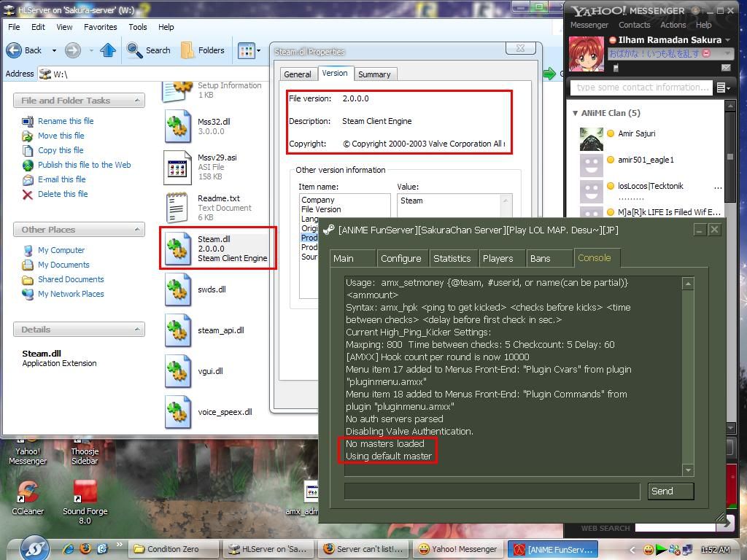Image resolution: width=747 pixels, height=560 pixels.
Task: Switch to Condition Zero taskbar button
Action: click(174, 549)
